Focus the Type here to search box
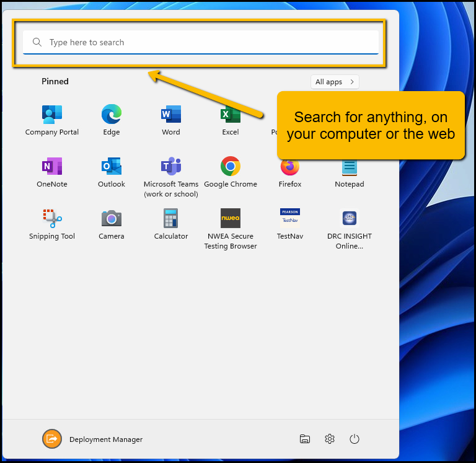 coord(201,42)
